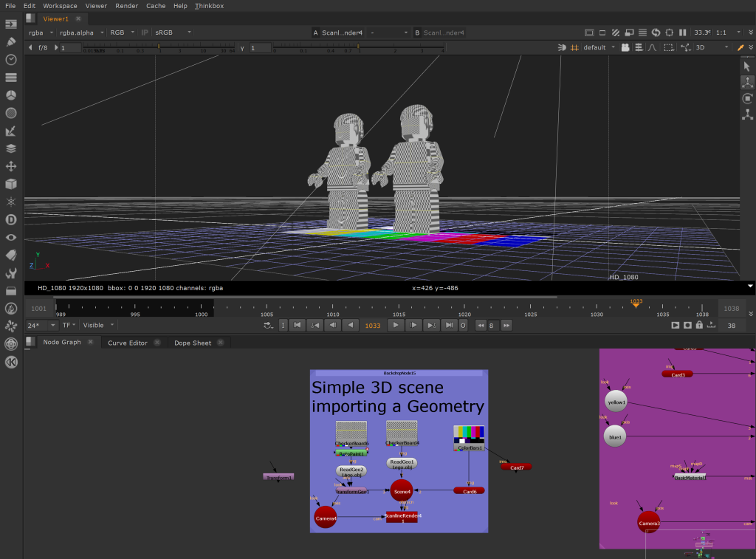Image resolution: width=756 pixels, height=559 pixels.
Task: Open the 3D view mode dropdown
Action: click(712, 47)
